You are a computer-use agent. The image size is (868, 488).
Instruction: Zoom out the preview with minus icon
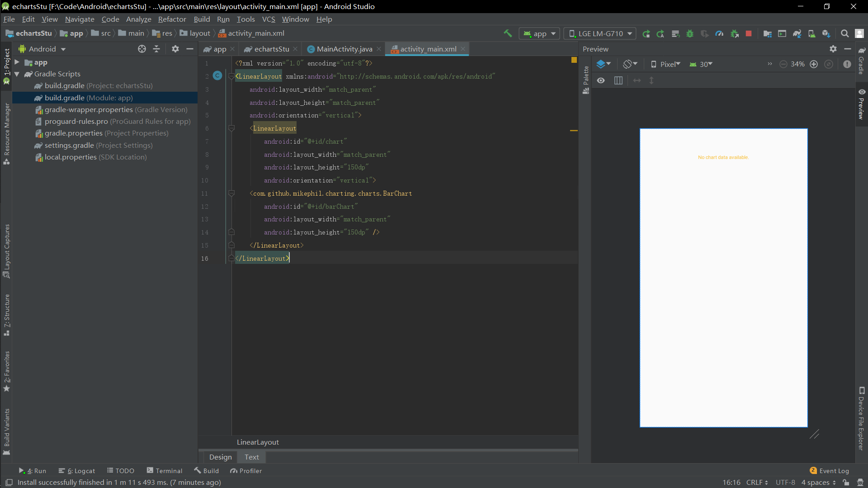tap(783, 64)
